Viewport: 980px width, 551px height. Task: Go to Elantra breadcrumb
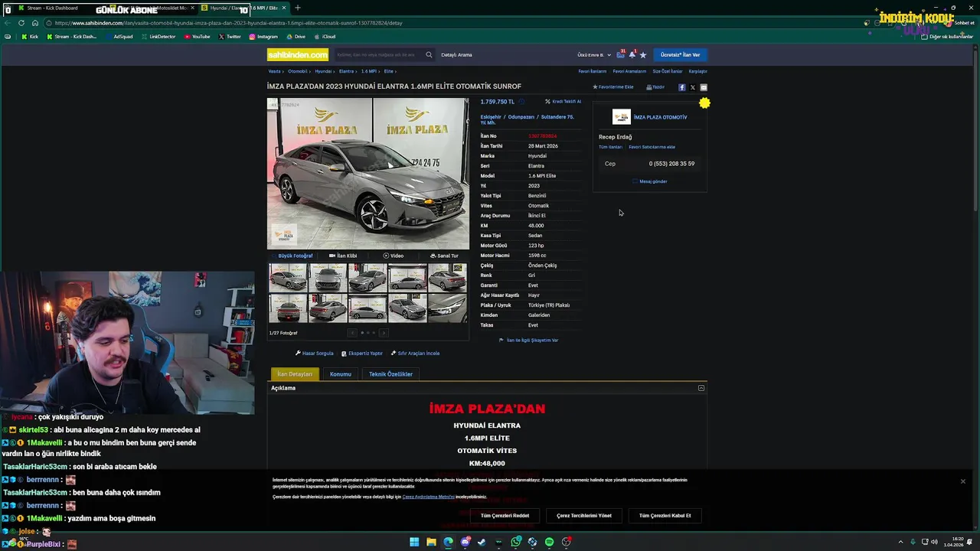(x=346, y=71)
